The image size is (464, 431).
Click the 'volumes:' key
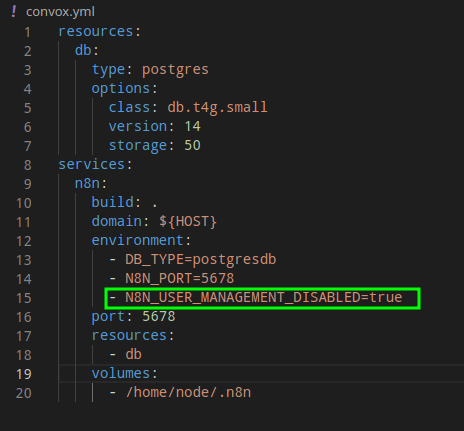click(x=125, y=373)
